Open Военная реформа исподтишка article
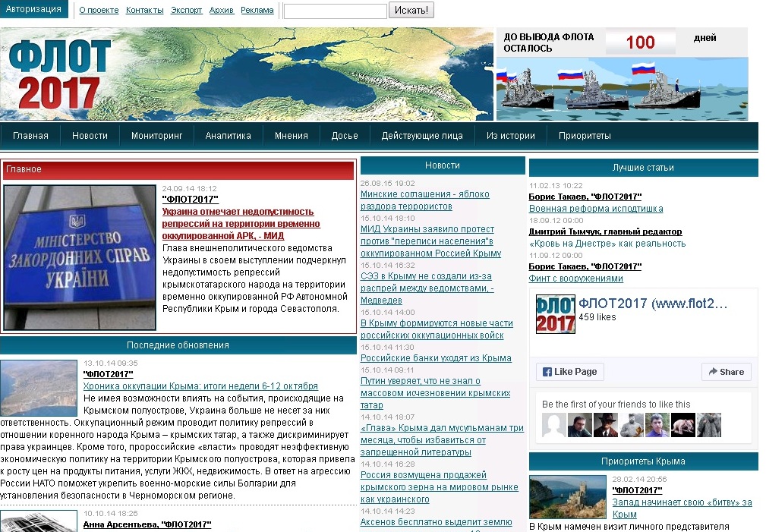The height and width of the screenshot is (532, 766). (x=595, y=209)
